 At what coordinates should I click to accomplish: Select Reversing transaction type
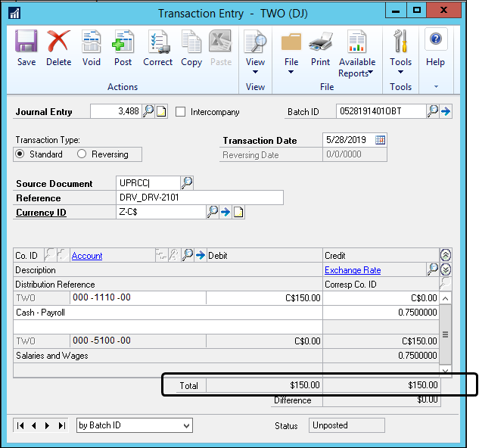[82, 154]
